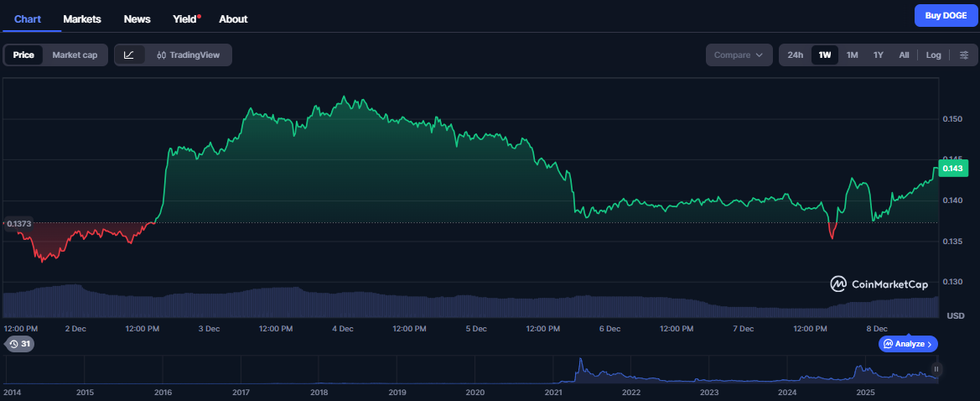This screenshot has height=401, width=980.
Task: Toggle the Price view
Action: tap(23, 55)
